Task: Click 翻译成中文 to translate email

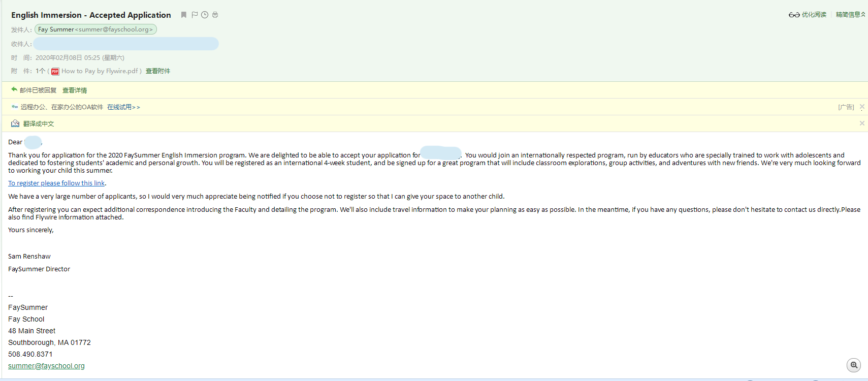Action: tap(39, 124)
